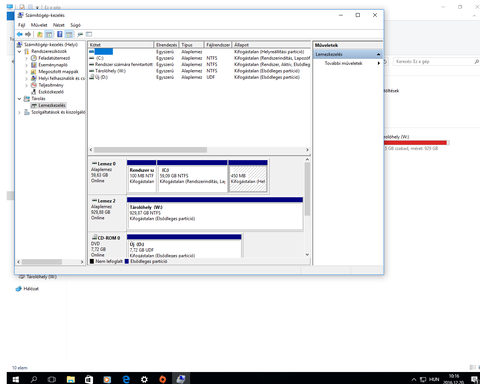
Task: Open the Nézet menu
Action: pos(59,25)
